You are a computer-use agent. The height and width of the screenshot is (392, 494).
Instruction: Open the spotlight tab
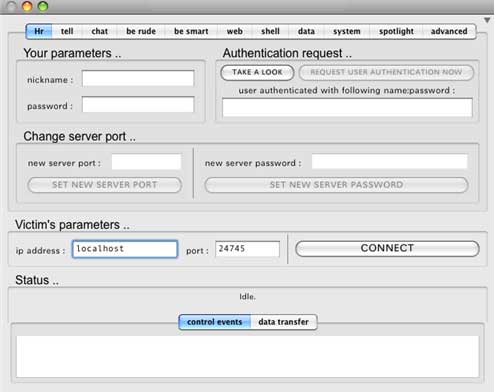pos(396,31)
